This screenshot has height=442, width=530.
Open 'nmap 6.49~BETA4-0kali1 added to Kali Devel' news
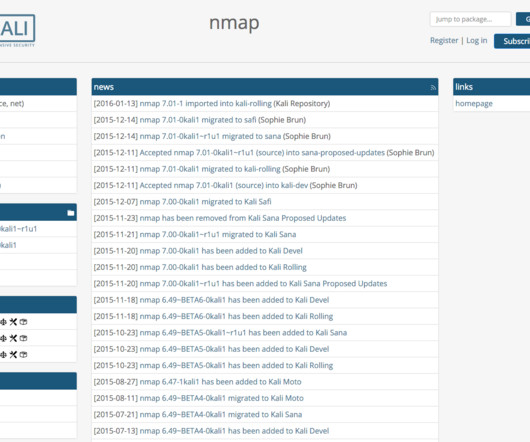click(x=234, y=431)
